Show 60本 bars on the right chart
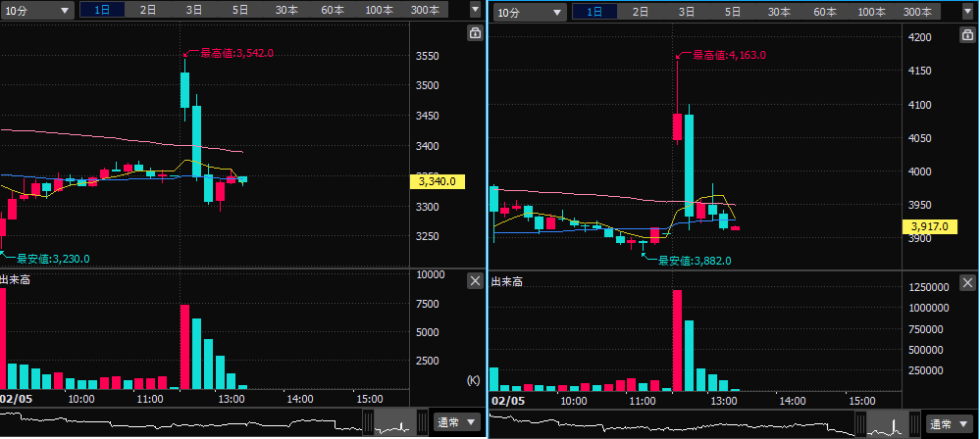This screenshot has width=980, height=439. (x=825, y=12)
